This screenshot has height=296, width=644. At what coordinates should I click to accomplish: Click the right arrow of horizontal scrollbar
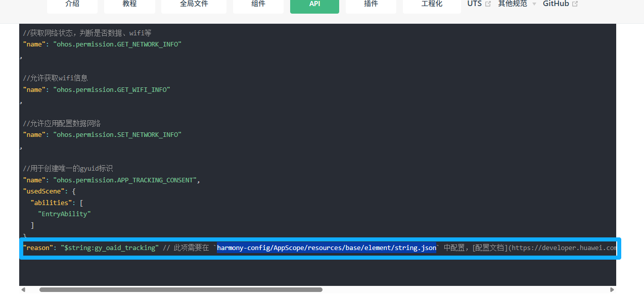point(612,290)
